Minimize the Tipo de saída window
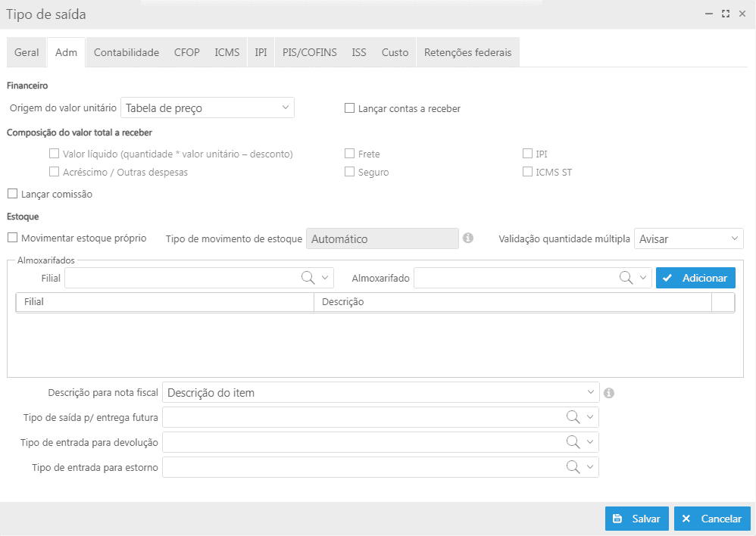The image size is (756, 536). pyautogui.click(x=709, y=14)
